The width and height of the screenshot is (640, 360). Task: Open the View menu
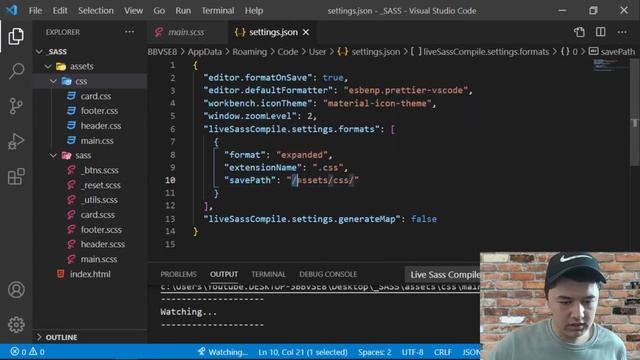click(133, 11)
